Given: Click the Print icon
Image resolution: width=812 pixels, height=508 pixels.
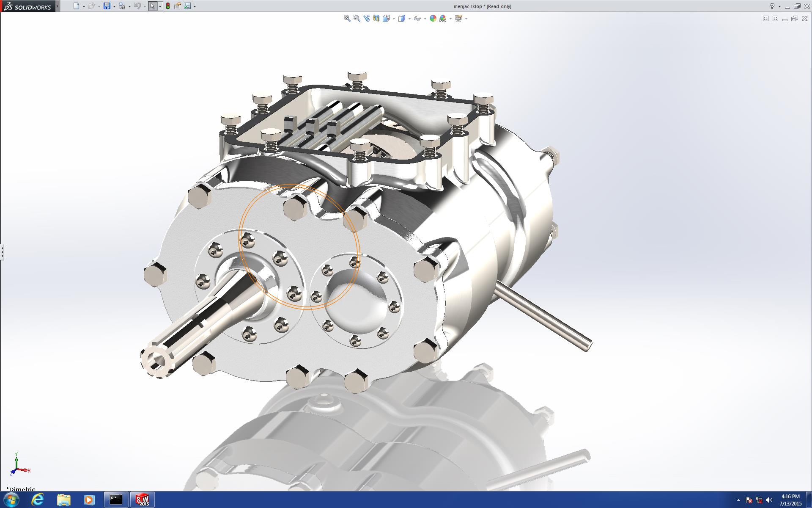Looking at the screenshot, I should pos(122,6).
